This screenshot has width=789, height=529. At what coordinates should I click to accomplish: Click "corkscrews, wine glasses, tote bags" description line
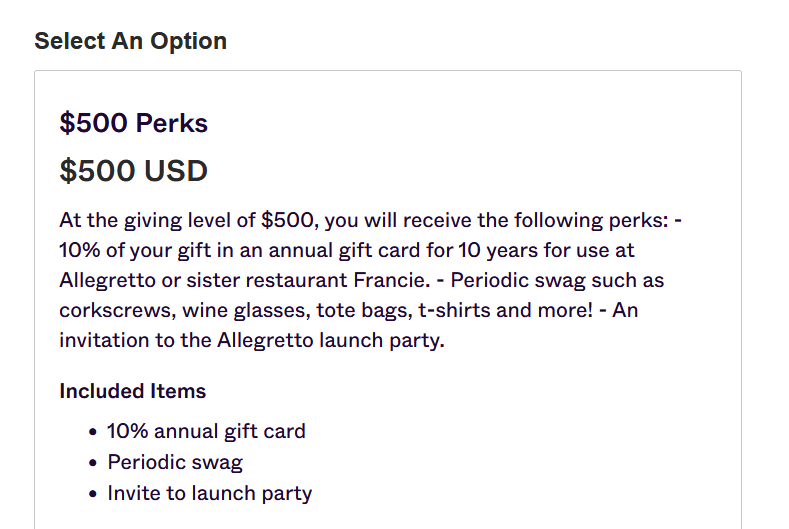(235, 310)
